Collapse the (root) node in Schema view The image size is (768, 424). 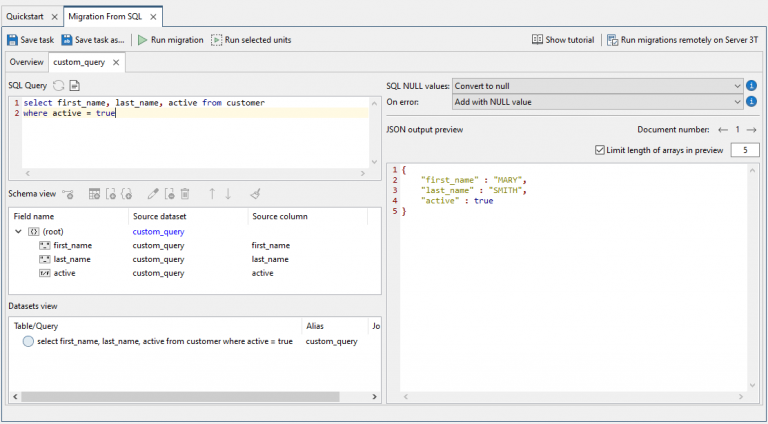pos(18,231)
